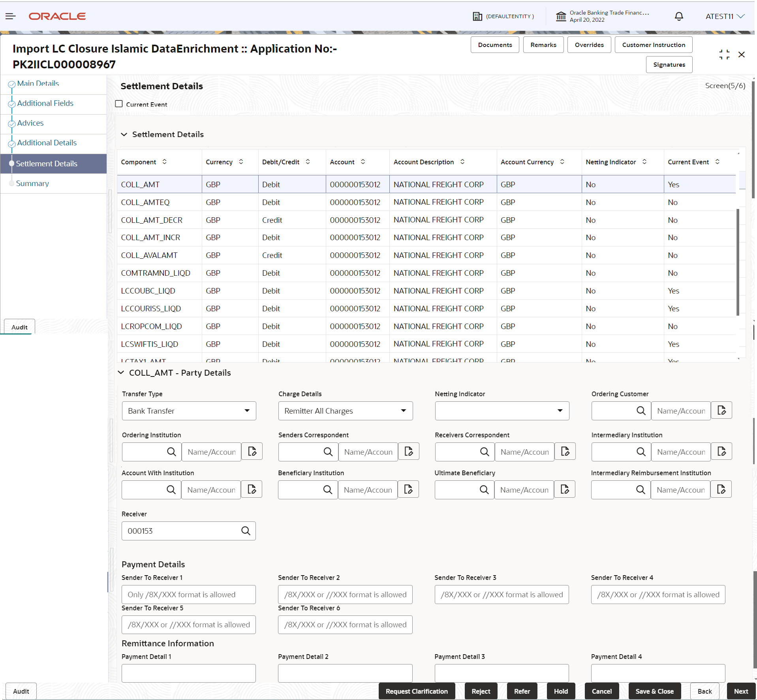The width and height of the screenshot is (757, 700).
Task: Expand the Netting Indicator dropdown
Action: tap(502, 410)
